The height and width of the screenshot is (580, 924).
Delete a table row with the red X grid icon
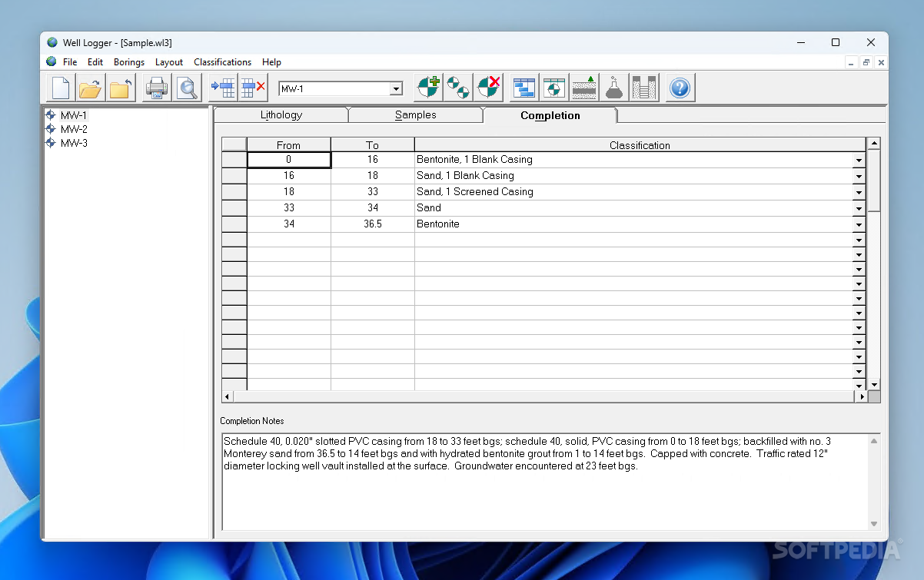[253, 88]
